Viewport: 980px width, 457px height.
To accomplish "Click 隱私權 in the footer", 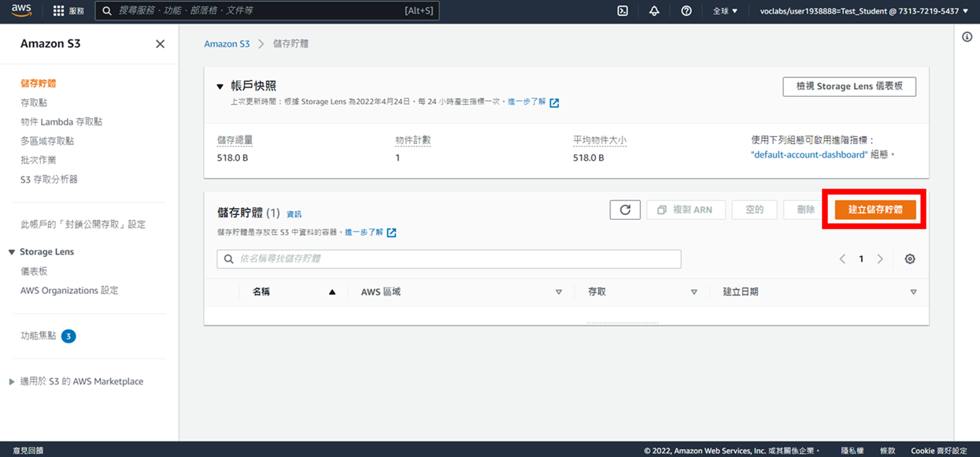I will point(852,451).
